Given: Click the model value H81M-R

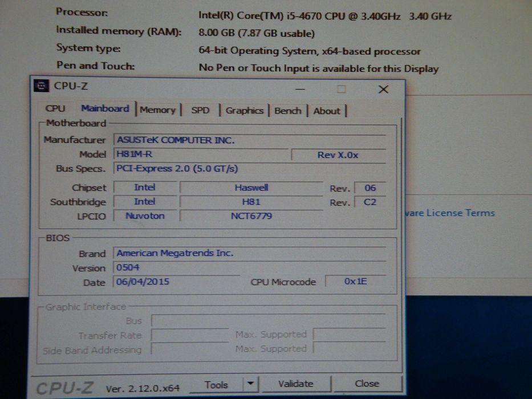Looking at the screenshot, I should point(200,154).
